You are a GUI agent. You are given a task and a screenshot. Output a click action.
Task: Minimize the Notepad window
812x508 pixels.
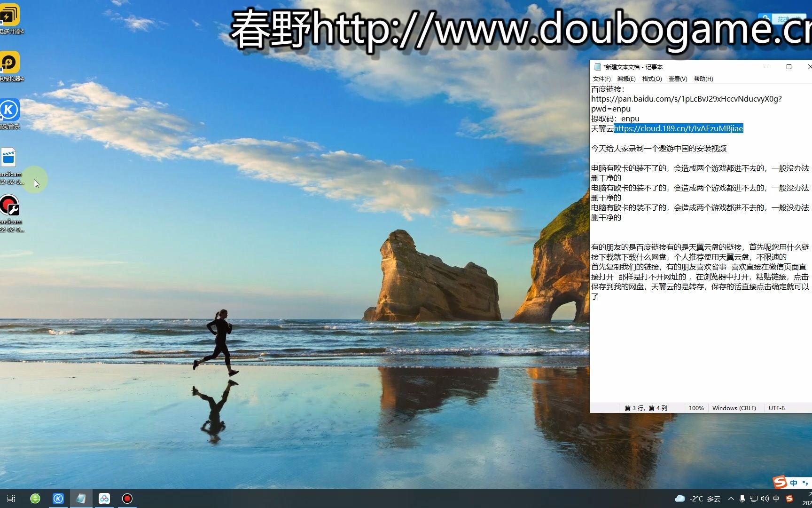768,67
